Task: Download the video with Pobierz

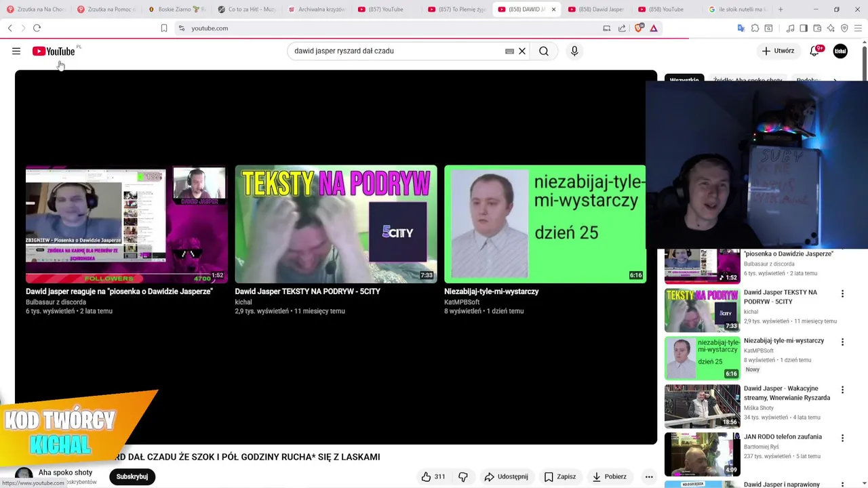Action: tap(609, 476)
